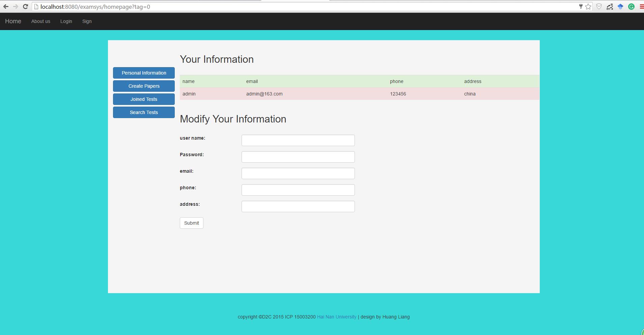This screenshot has width=644, height=335.
Task: Bookmark this page with the star
Action: pyautogui.click(x=588, y=7)
